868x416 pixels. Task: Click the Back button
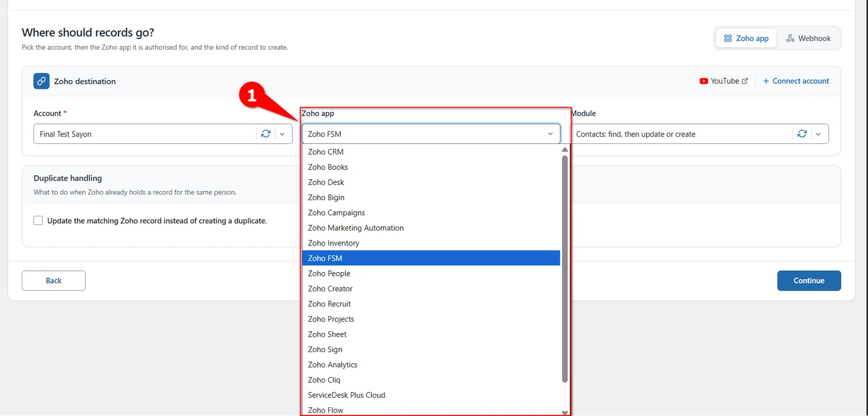point(53,280)
